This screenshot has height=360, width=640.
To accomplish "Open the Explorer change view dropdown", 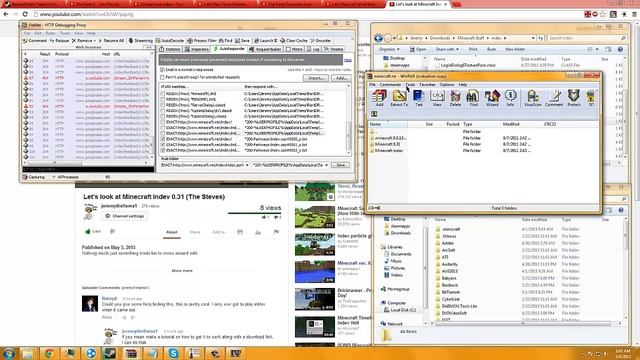I will pos(597,49).
